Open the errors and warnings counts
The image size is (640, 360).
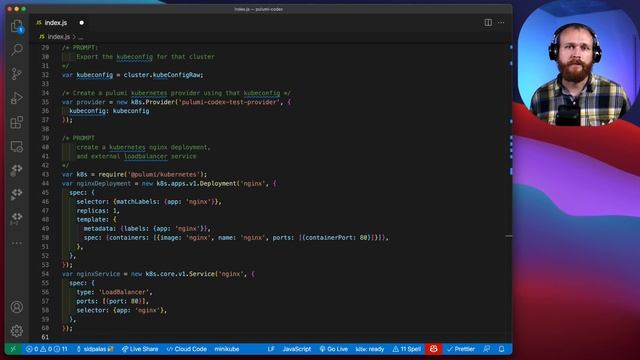(47, 349)
